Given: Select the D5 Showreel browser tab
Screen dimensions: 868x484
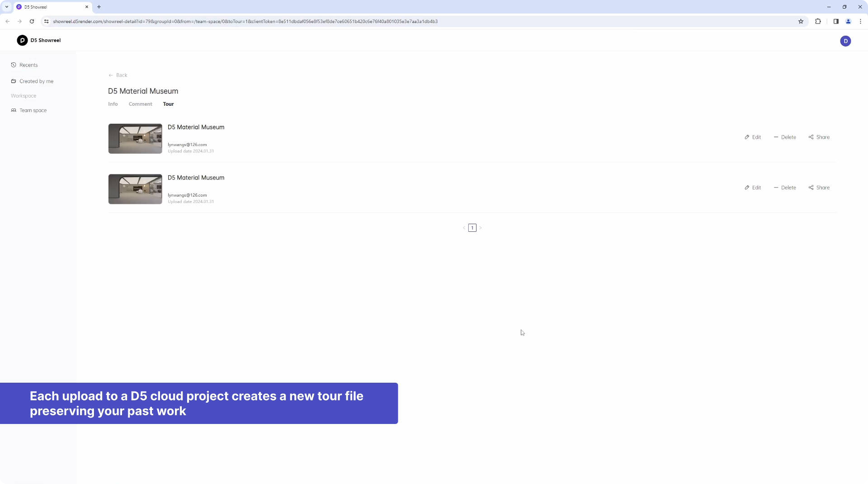Looking at the screenshot, I should click(52, 7).
